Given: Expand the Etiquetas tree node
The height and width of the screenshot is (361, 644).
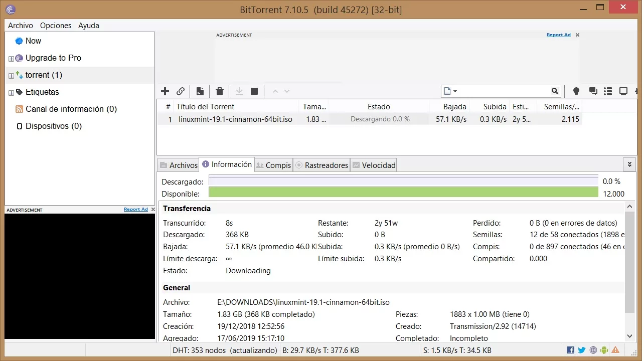Looking at the screenshot, I should (x=11, y=93).
